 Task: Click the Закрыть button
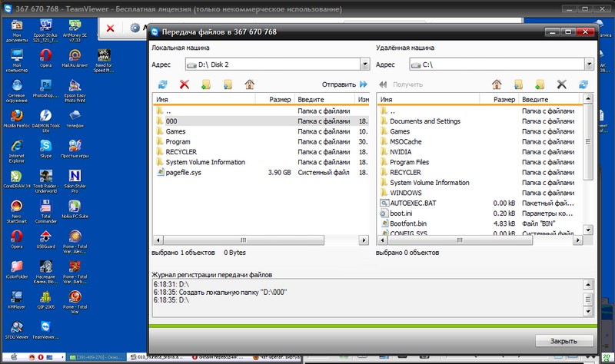(564, 340)
